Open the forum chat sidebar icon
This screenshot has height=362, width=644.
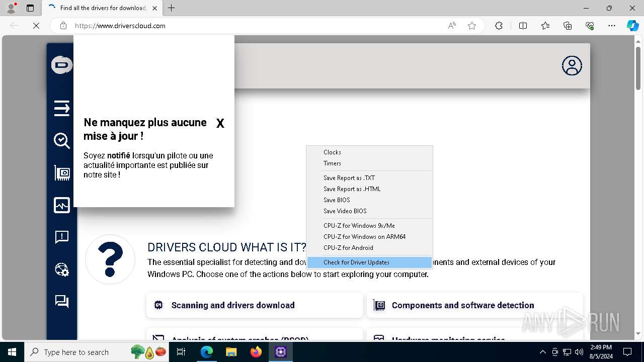(x=62, y=301)
